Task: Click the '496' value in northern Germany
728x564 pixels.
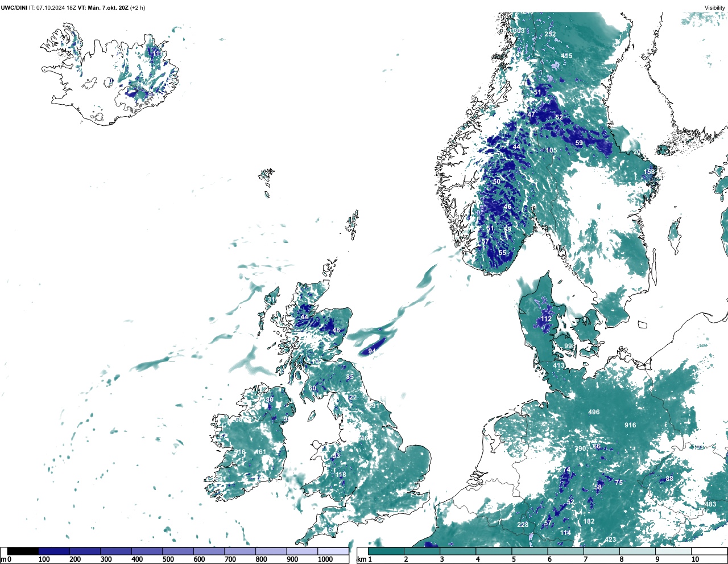Action: 594,413
